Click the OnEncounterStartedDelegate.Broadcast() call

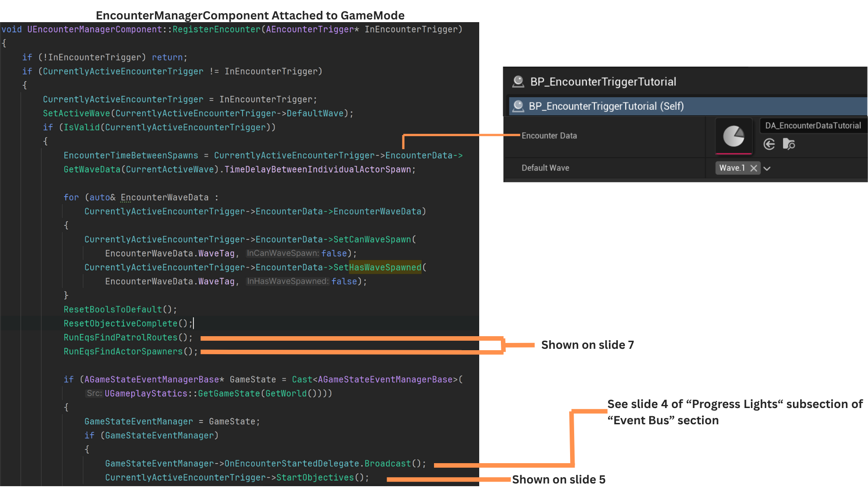click(x=325, y=464)
